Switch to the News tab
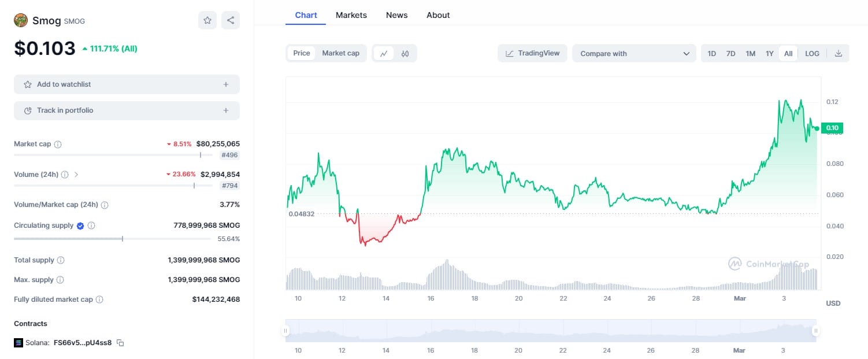 pos(396,15)
